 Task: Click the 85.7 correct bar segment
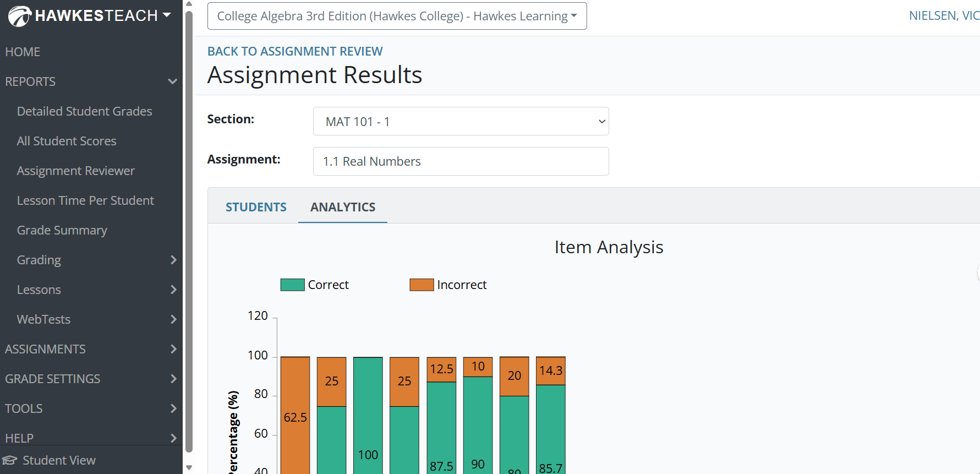pyautogui.click(x=551, y=429)
